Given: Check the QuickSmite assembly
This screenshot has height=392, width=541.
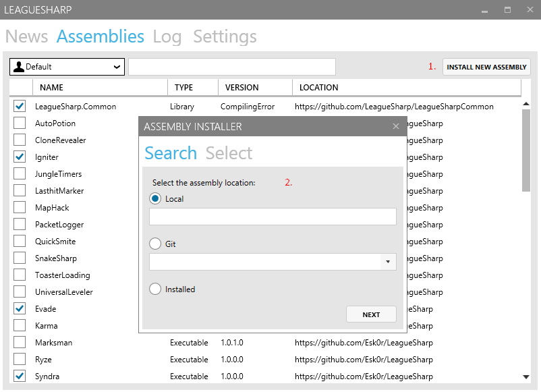Looking at the screenshot, I should tap(20, 241).
